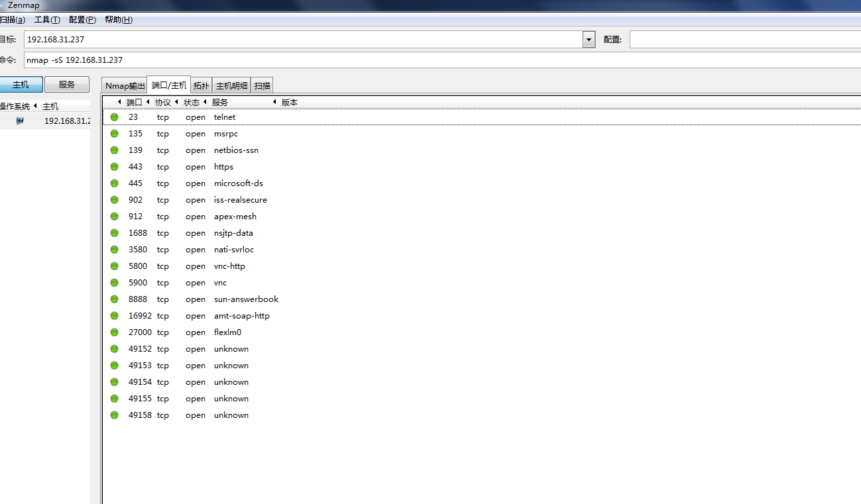Click port number 27000 in the table
The width and height of the screenshot is (861, 504).
pos(140,332)
